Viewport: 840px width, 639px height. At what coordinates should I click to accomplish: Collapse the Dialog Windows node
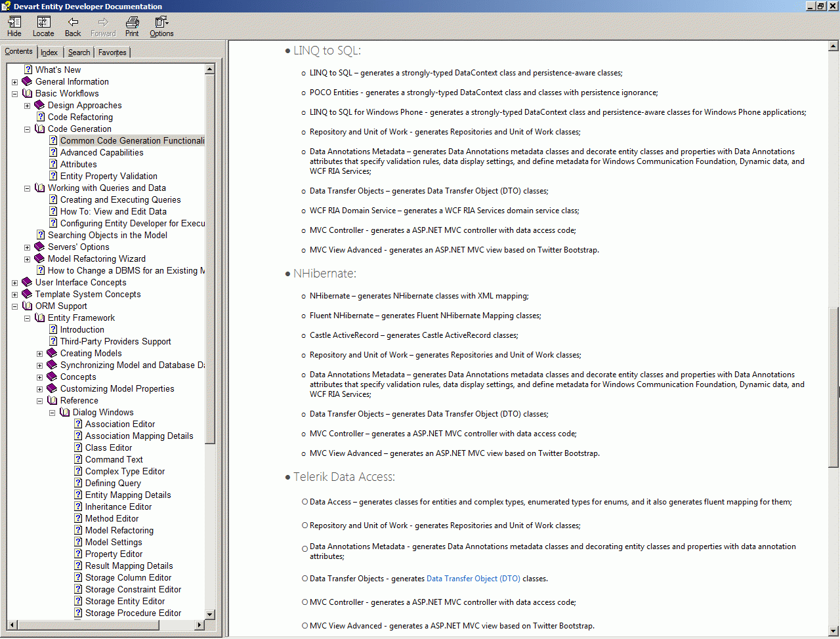tap(52, 413)
